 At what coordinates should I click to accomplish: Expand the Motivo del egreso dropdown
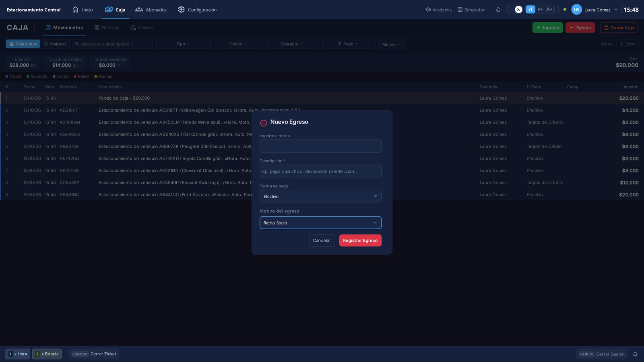click(x=320, y=223)
